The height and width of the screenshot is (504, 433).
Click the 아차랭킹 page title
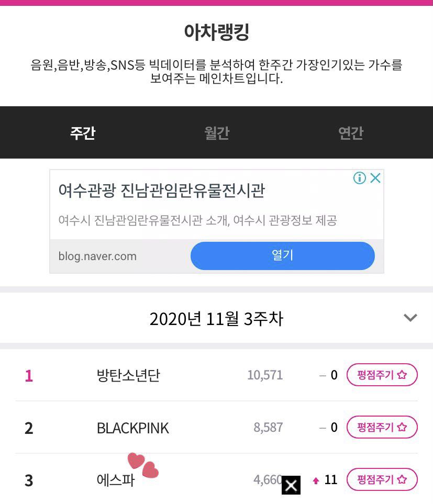[216, 32]
